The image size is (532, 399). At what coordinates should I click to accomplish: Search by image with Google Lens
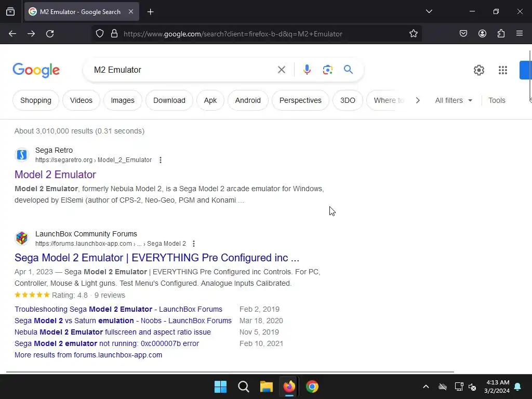point(327,70)
